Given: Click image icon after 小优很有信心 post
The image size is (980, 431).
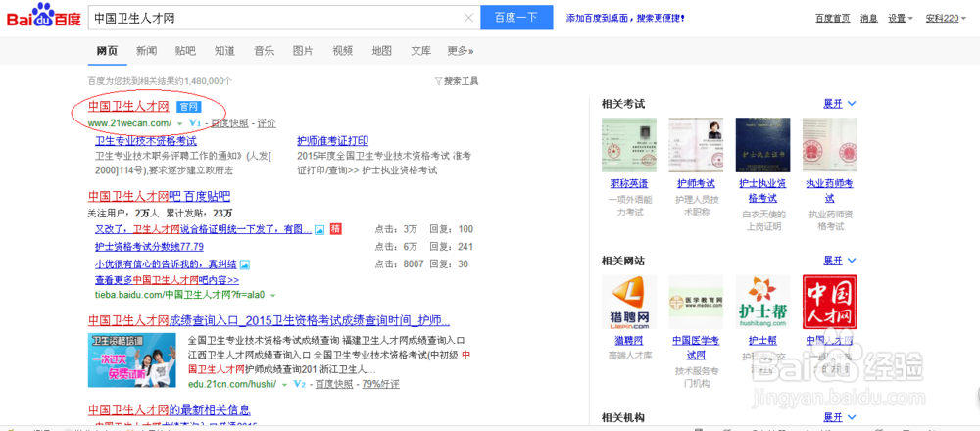Looking at the screenshot, I should point(244,264).
